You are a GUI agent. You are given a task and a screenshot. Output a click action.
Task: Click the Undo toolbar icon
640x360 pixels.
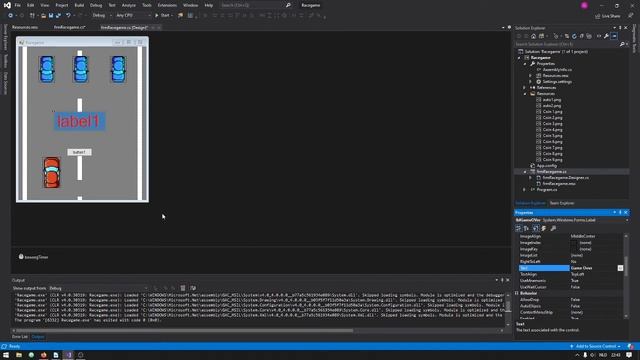pyautogui.click(x=68, y=16)
